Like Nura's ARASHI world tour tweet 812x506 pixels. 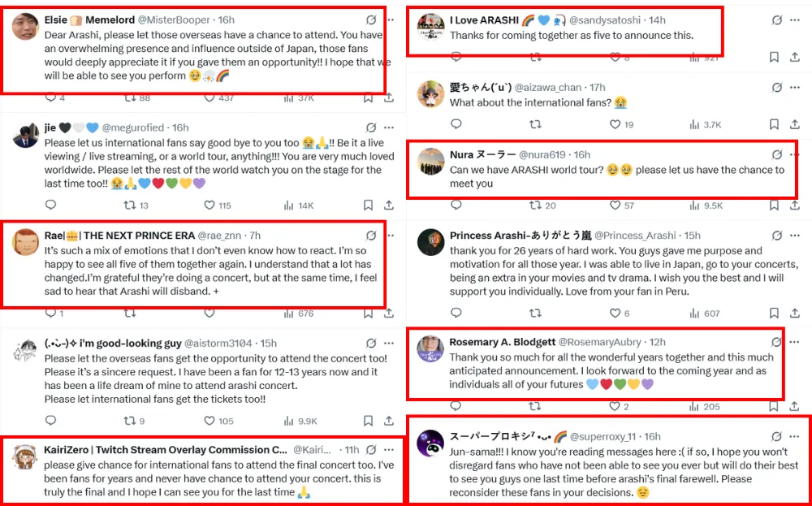point(615,205)
